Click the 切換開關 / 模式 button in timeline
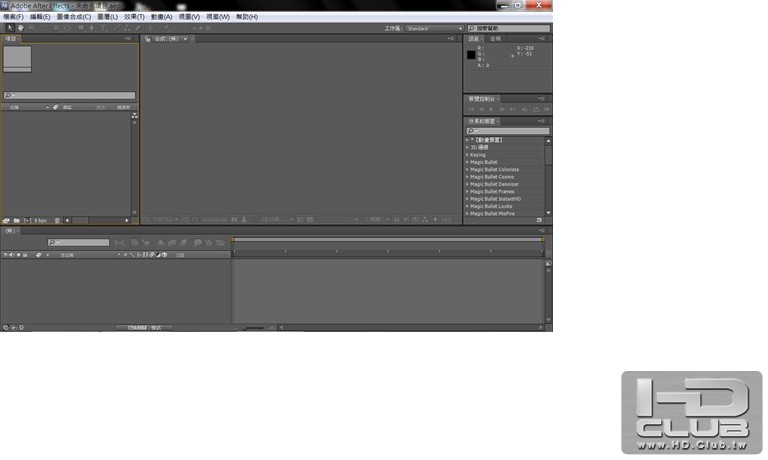Image resolution: width=768 pixels, height=460 pixels. (144, 328)
